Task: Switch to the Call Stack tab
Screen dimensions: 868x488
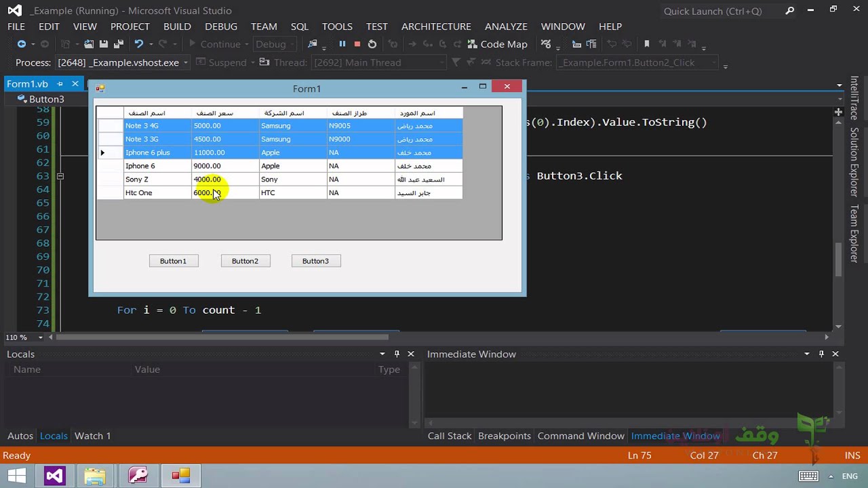Action: coord(450,436)
